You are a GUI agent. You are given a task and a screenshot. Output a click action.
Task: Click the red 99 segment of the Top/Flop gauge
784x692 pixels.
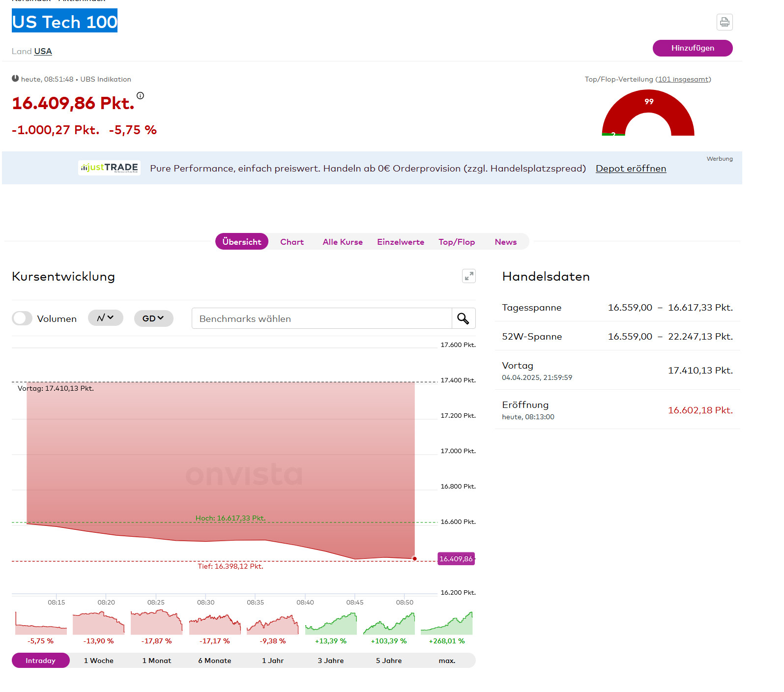649,101
